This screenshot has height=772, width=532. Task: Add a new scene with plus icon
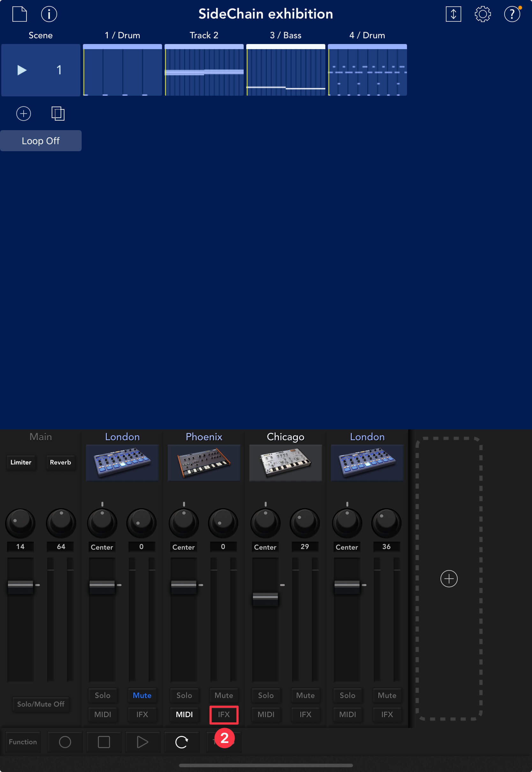click(x=24, y=114)
